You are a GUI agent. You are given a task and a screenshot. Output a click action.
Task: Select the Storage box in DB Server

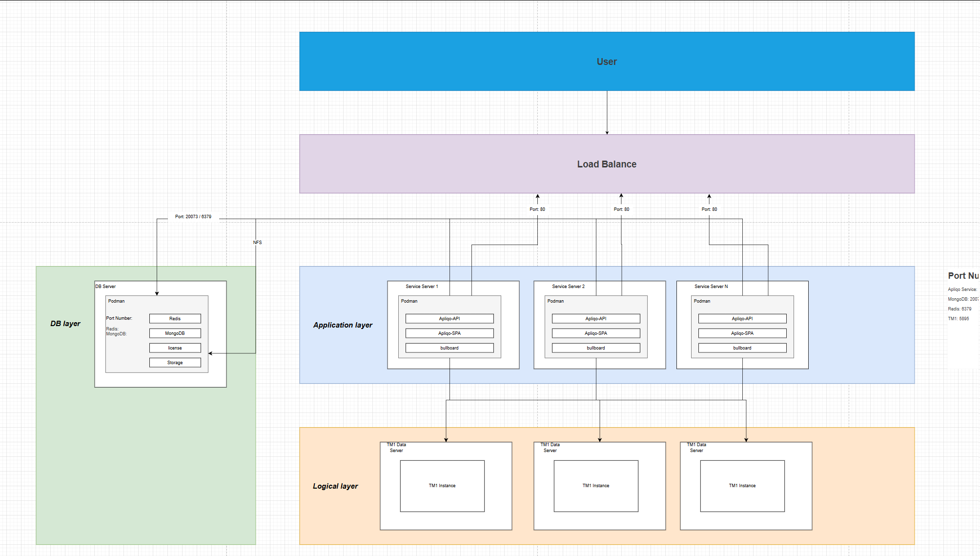pos(175,363)
